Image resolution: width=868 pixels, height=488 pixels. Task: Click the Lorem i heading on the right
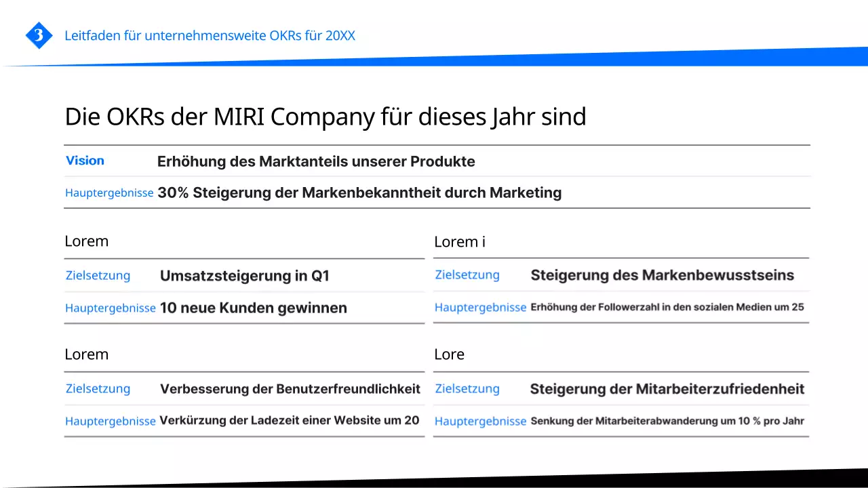click(460, 241)
